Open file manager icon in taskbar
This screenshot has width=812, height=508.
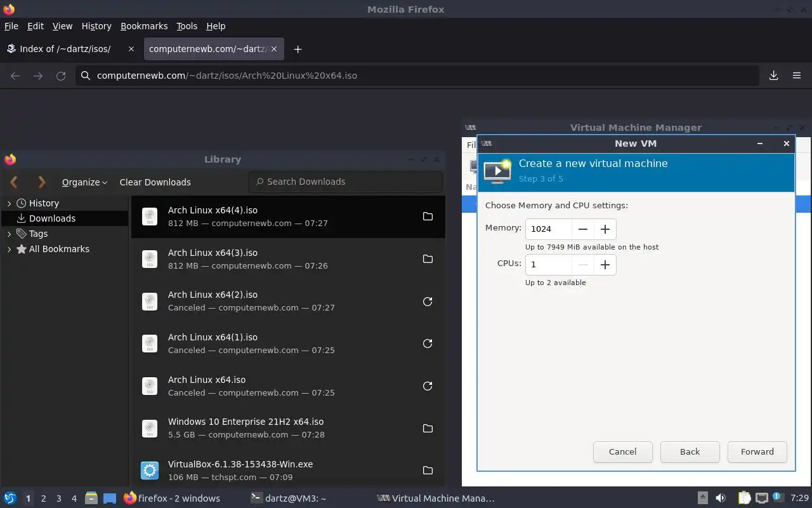[x=91, y=498]
